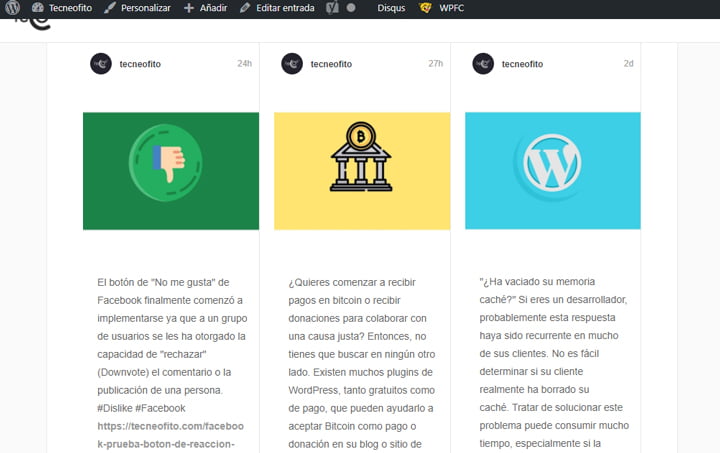
Task: Click the plus icon for Añadir
Action: coord(189,8)
